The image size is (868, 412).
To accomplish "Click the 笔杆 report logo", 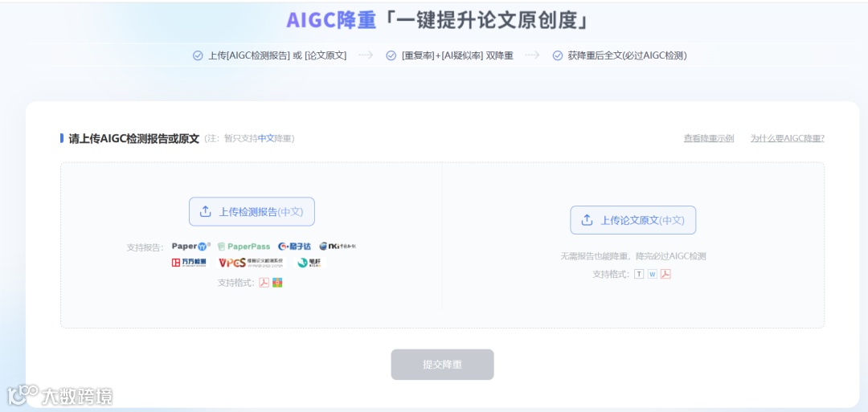I will coord(309,263).
